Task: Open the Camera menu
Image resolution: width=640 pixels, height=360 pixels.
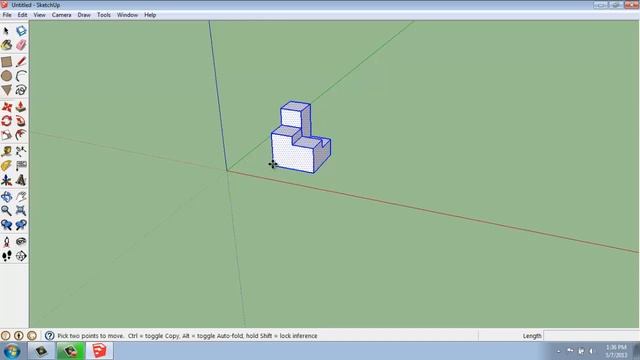Action: [x=61, y=15]
